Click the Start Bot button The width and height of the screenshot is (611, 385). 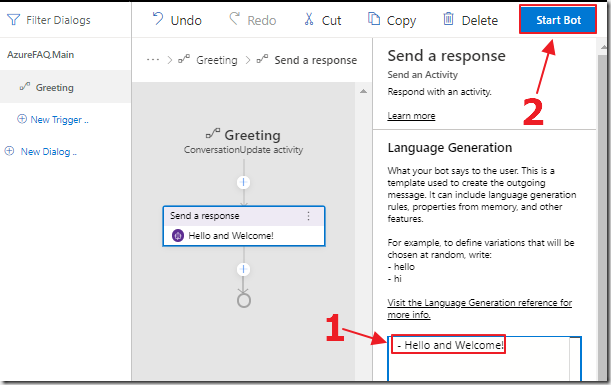pyautogui.click(x=558, y=19)
